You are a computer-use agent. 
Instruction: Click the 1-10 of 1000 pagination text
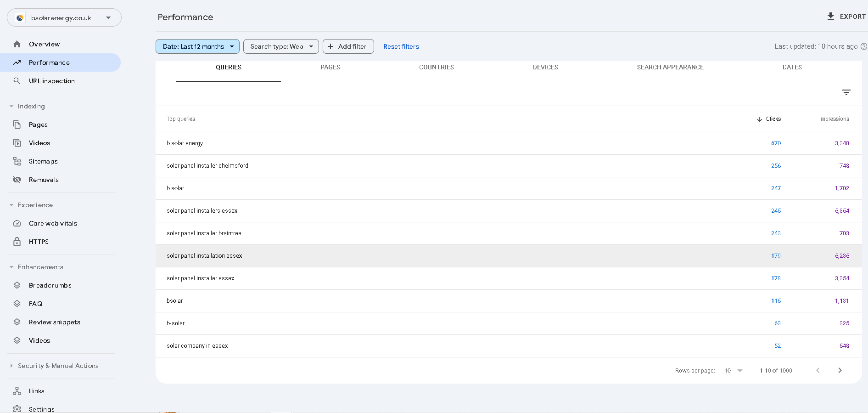(x=776, y=370)
